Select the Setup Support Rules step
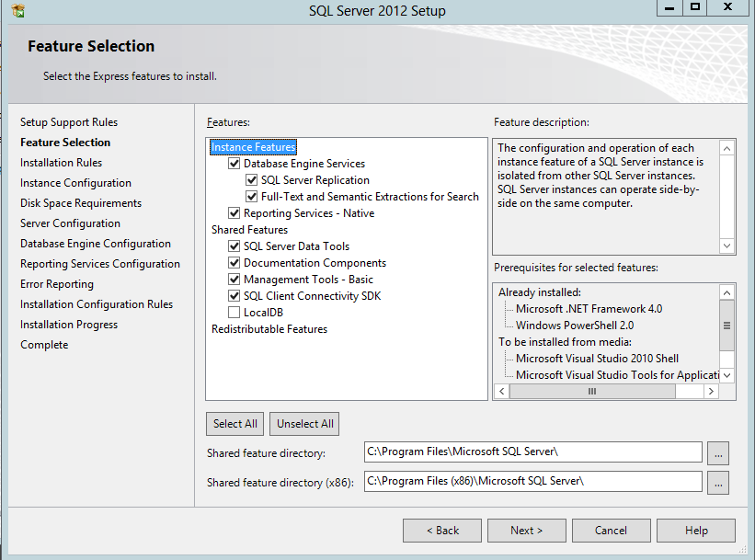The height and width of the screenshot is (560, 755). (69, 122)
